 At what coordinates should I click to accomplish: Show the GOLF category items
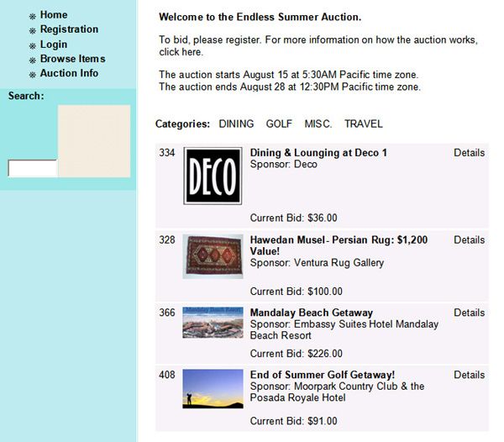click(x=279, y=124)
